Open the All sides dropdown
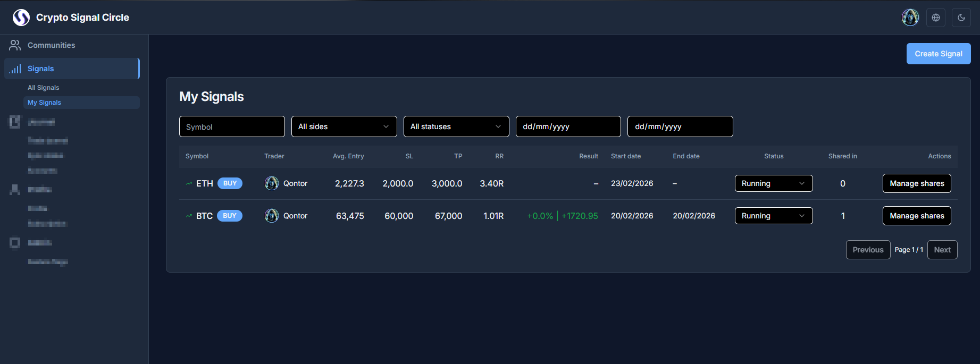Image resolution: width=980 pixels, height=364 pixels. 344,126
